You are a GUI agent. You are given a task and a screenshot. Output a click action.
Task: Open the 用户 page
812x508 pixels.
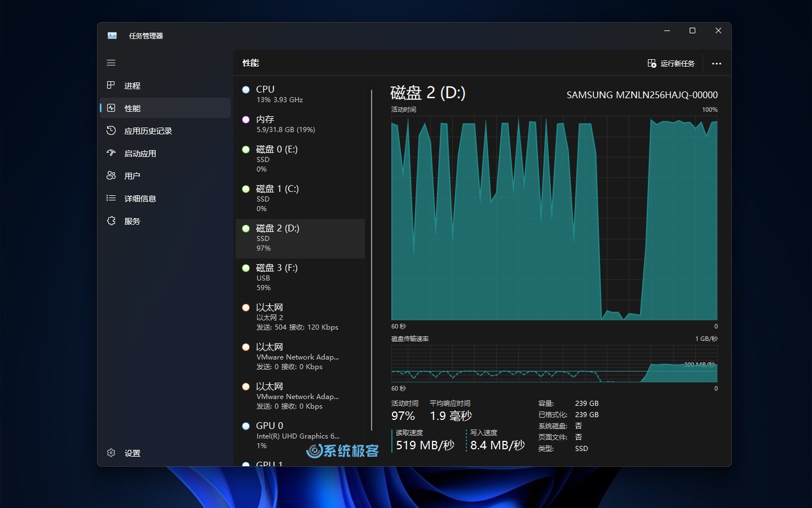pos(165,176)
